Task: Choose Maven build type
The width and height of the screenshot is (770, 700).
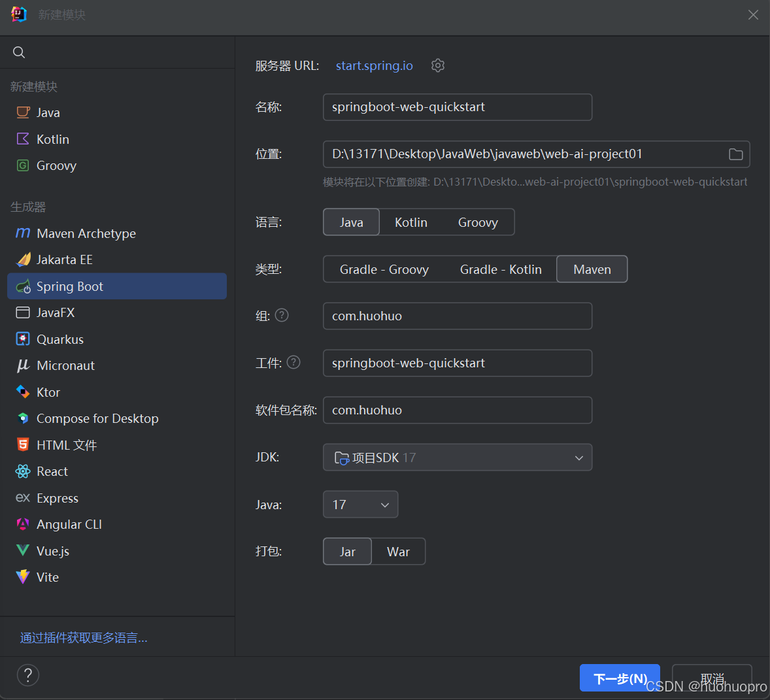Action: click(x=592, y=269)
